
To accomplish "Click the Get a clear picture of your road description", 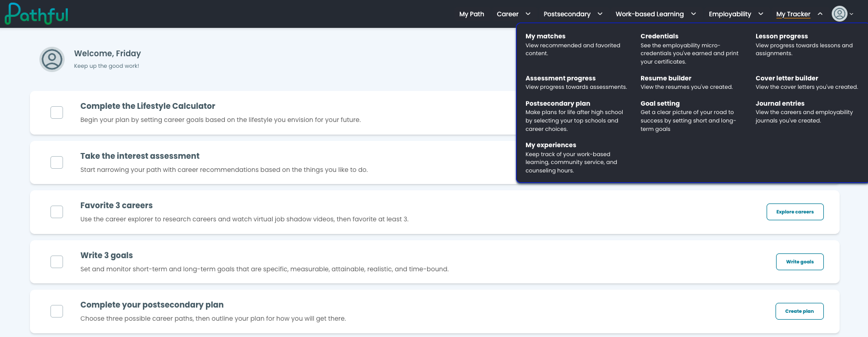I will (x=688, y=121).
